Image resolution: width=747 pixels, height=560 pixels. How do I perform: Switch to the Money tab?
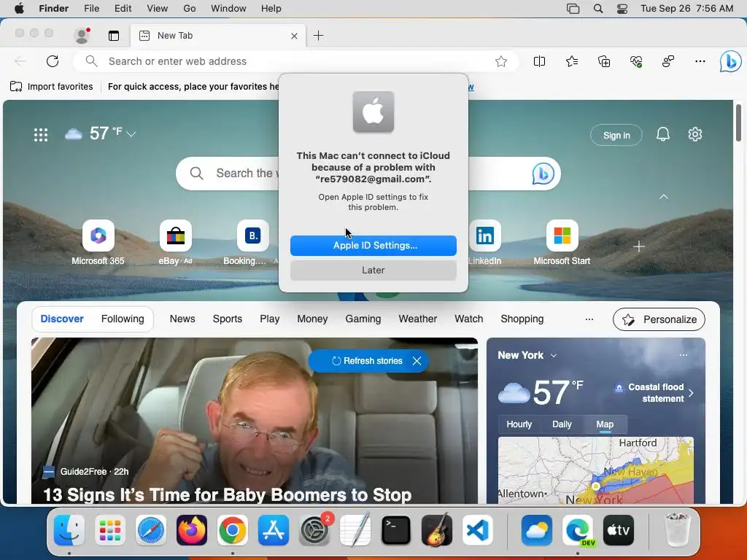coord(312,319)
